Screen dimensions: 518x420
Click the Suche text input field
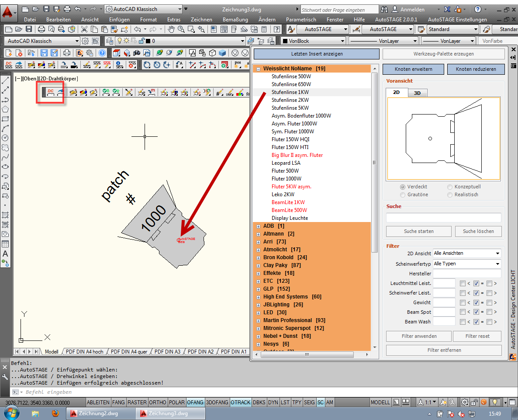coord(443,218)
